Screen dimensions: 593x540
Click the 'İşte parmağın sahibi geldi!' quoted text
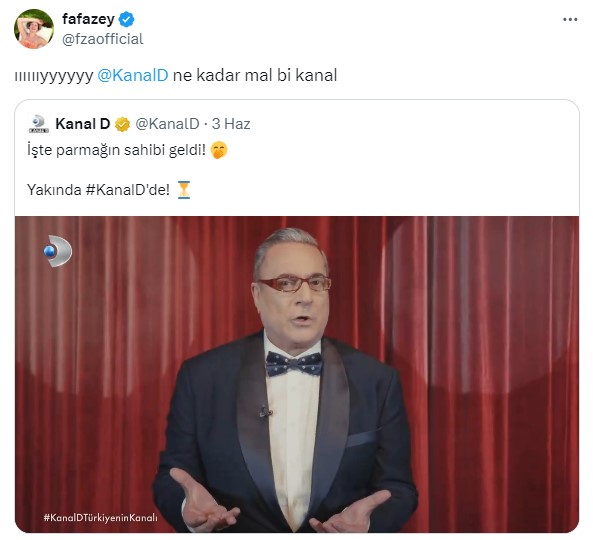(116, 150)
